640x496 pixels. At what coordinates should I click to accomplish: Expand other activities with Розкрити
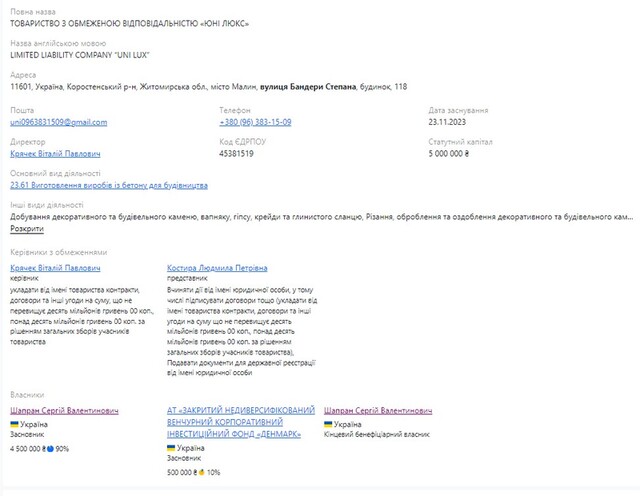[x=27, y=228]
